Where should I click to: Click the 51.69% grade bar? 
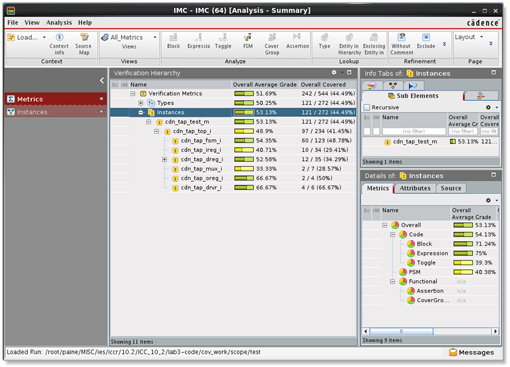[x=244, y=94]
